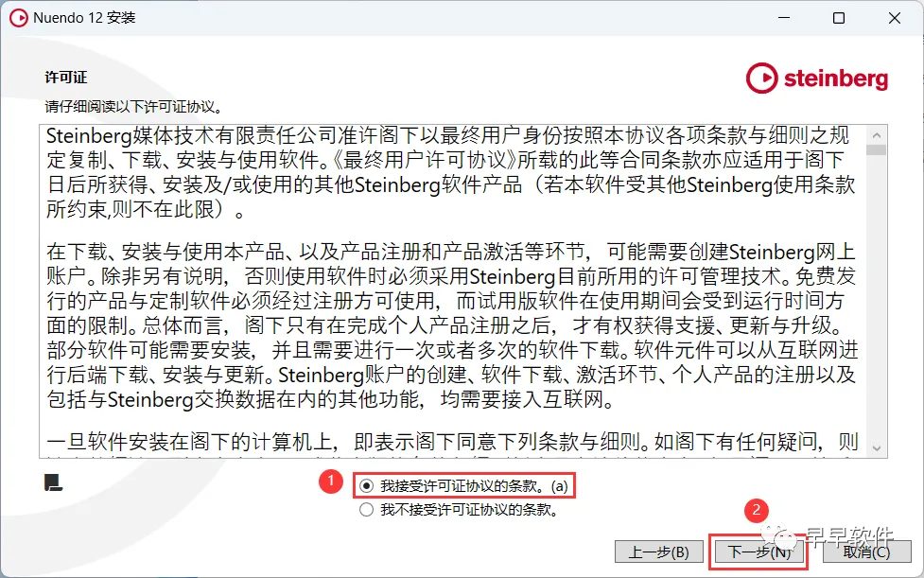Click the scrollbar up arrow of license text
The image size is (924, 578).
click(x=877, y=135)
